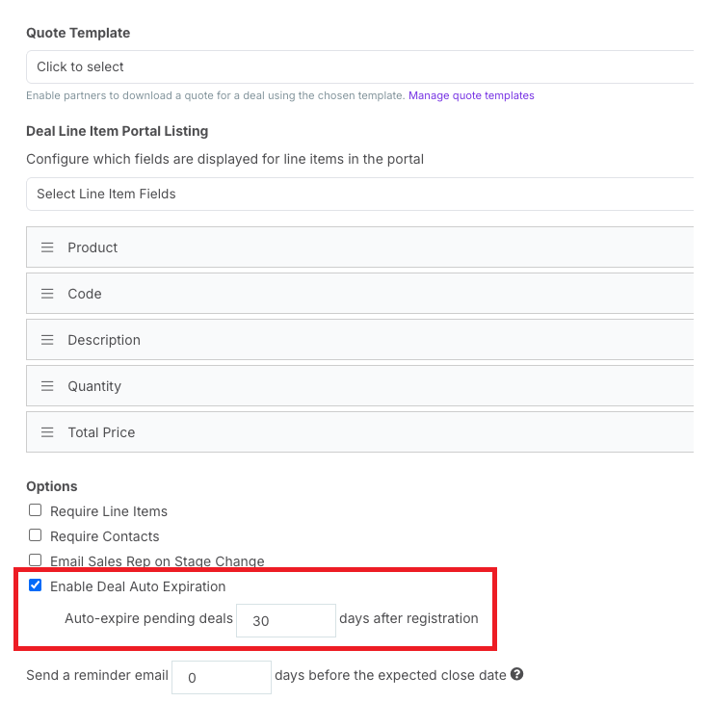Toggle Email Sales Rep on Stage Change
Screen dimensions: 711x728
[x=35, y=559]
